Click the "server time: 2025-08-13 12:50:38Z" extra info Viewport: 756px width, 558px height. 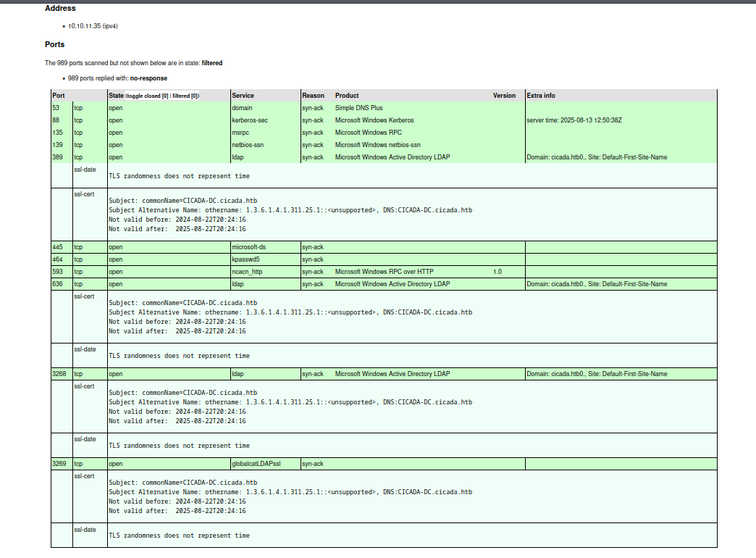point(574,120)
